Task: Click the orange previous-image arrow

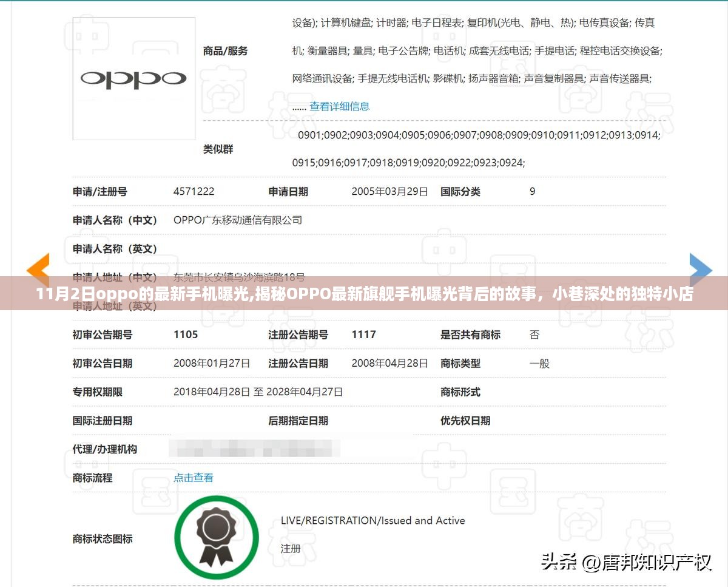Action: tap(38, 269)
